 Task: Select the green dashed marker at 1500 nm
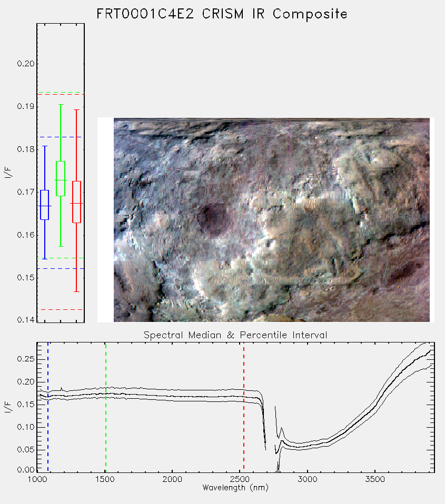[105, 407]
